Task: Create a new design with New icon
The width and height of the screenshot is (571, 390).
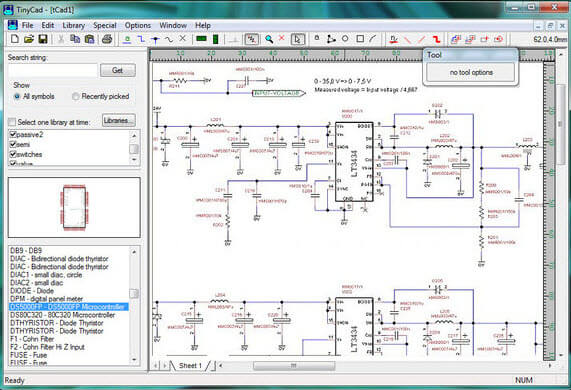Action: coord(15,39)
